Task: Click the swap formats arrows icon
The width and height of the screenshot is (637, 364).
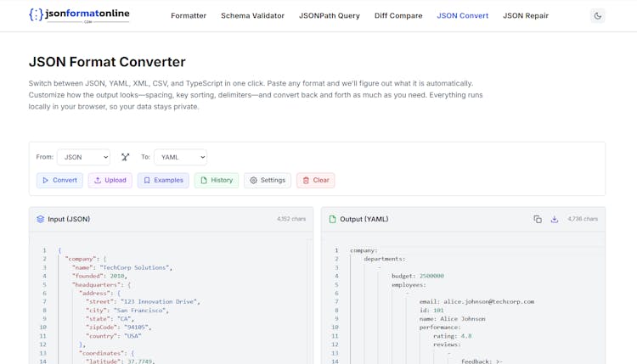Action: pyautogui.click(x=125, y=157)
